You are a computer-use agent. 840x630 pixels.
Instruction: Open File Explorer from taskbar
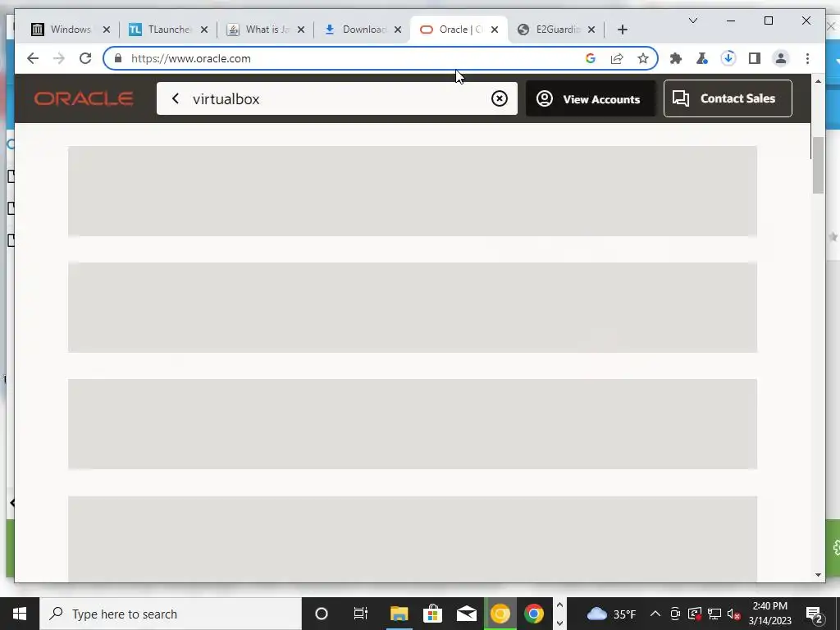(x=399, y=614)
